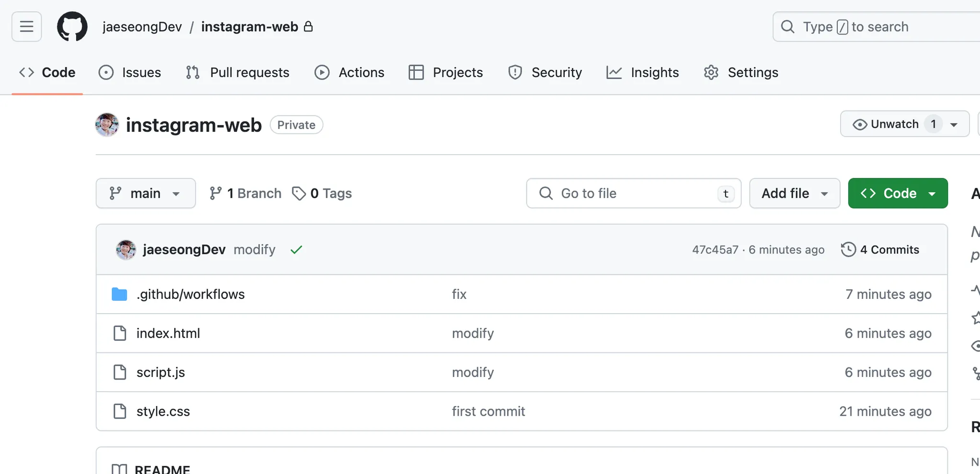Expand the Unwatch notification options arrow

[954, 124]
